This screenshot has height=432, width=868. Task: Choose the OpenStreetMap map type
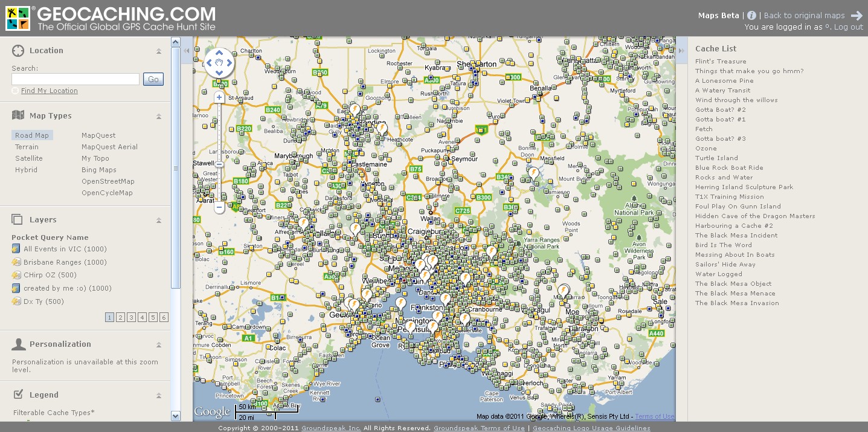(x=108, y=181)
